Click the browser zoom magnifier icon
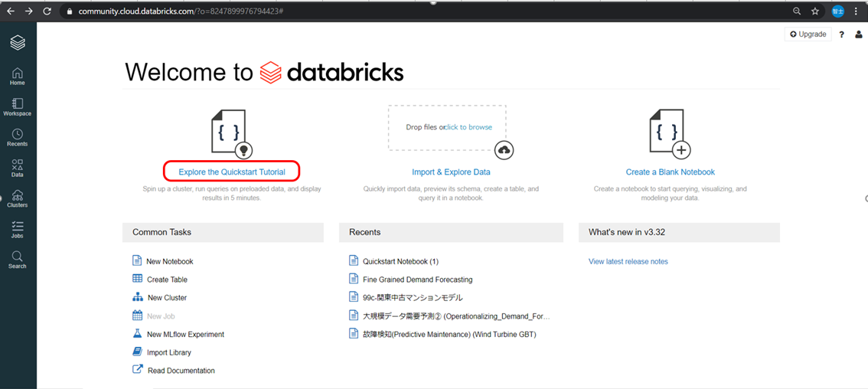The width and height of the screenshot is (868, 389). (x=797, y=11)
